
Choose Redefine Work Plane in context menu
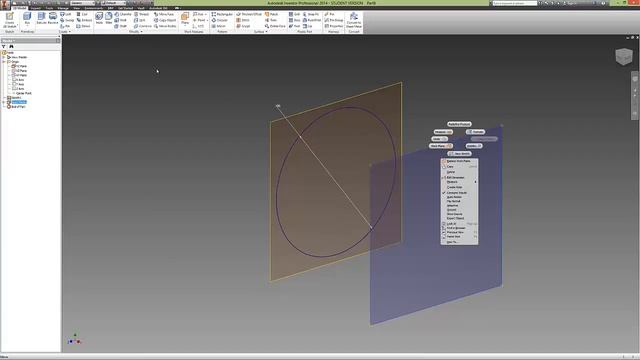(459, 161)
